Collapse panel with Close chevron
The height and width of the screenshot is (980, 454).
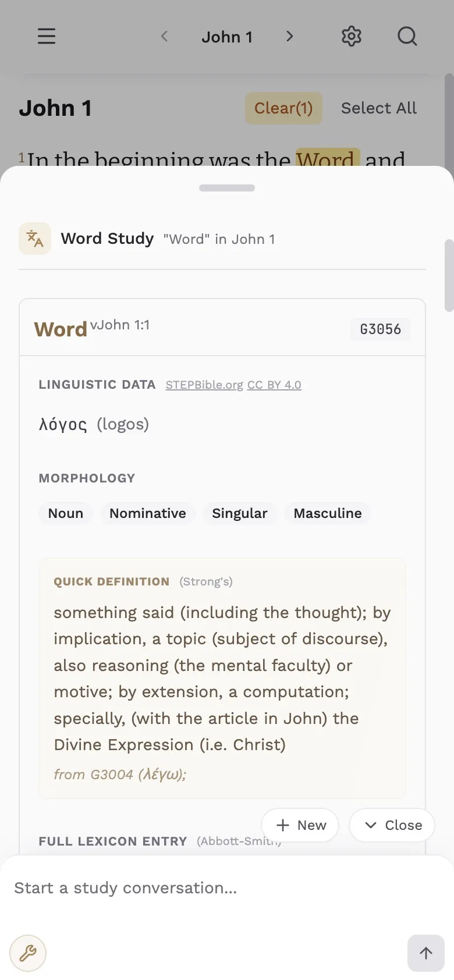point(392,825)
